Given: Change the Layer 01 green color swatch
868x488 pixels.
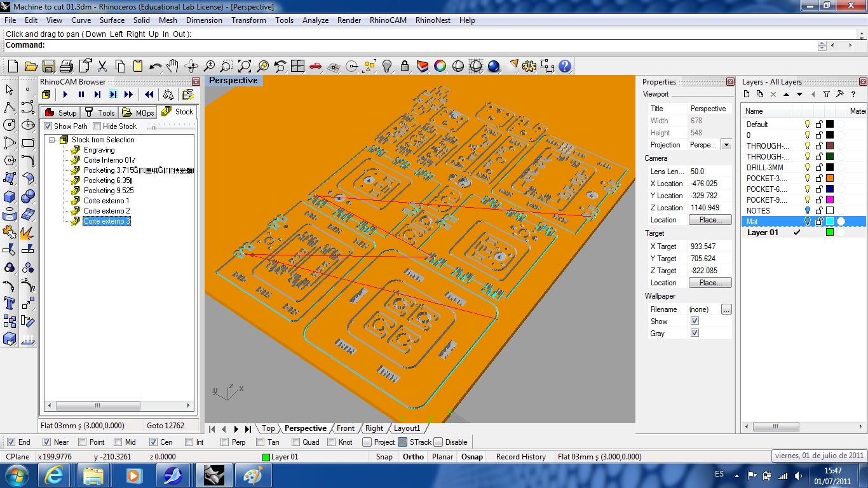Looking at the screenshot, I should pyautogui.click(x=830, y=233).
